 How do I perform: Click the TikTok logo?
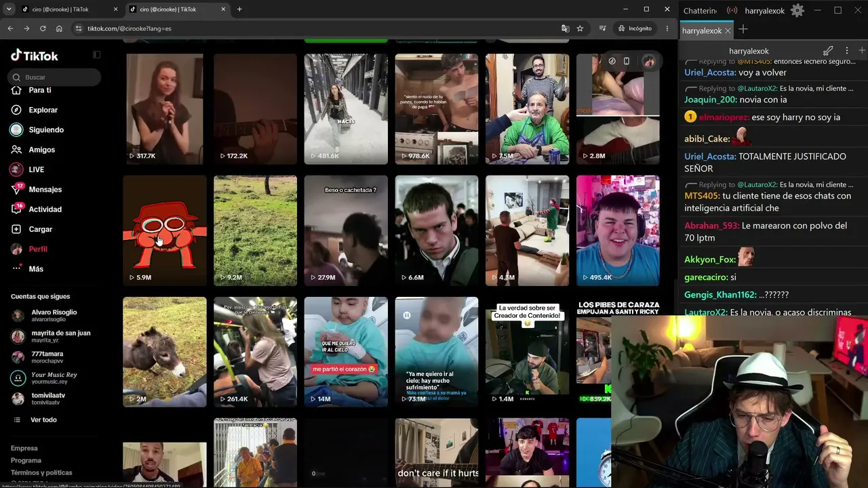35,56
